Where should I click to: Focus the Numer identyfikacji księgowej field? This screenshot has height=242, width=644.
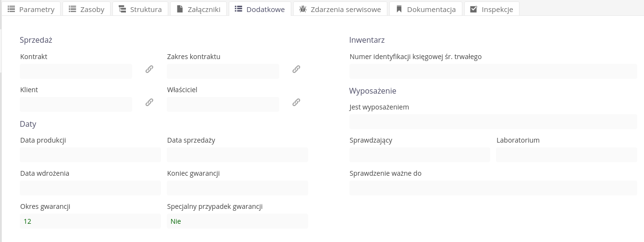493,71
